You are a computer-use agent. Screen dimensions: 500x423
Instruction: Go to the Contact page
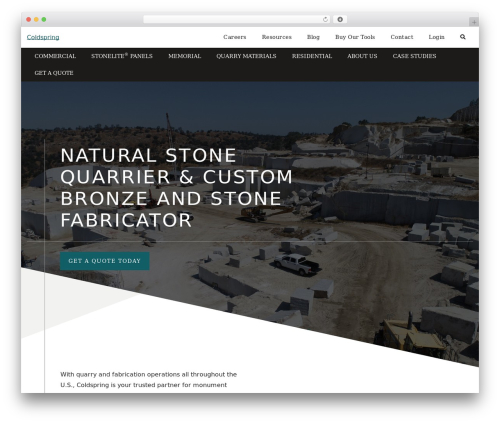(402, 37)
